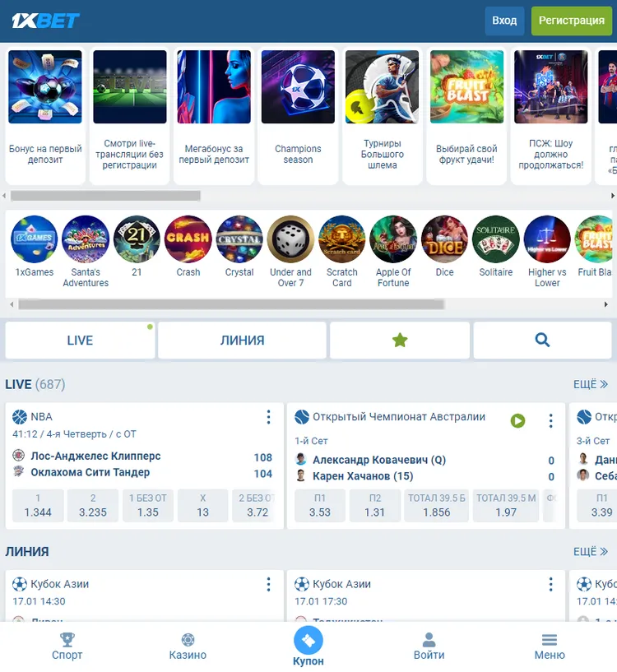
Task: Click right arrow of promo scrollbar
Action: click(613, 196)
